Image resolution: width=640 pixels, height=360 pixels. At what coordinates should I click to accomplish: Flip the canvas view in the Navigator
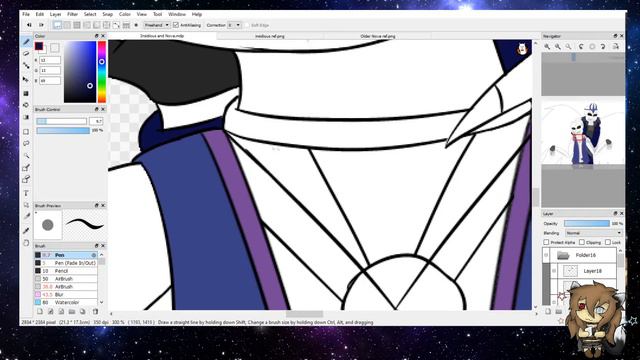(616, 47)
